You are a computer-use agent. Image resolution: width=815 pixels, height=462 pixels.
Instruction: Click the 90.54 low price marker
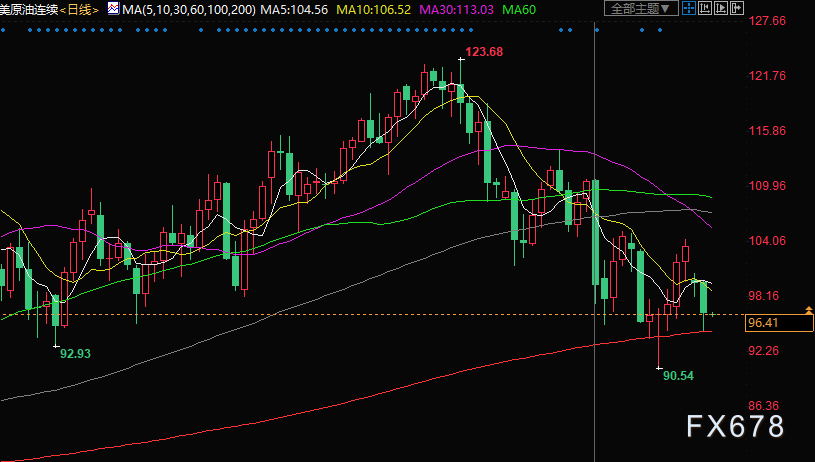pos(678,375)
